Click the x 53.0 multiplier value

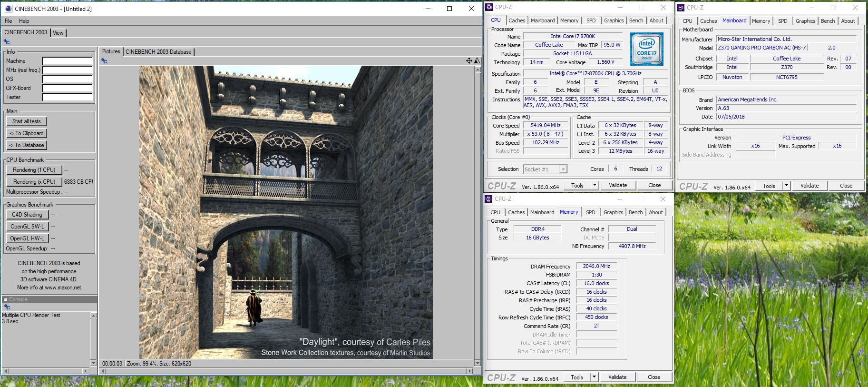click(x=546, y=134)
